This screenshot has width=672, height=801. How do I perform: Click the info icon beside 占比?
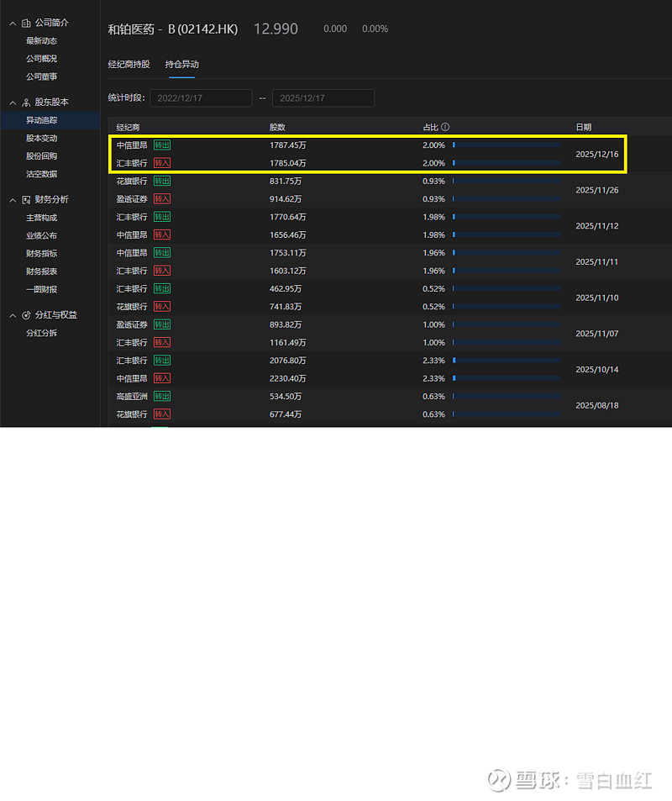click(445, 127)
